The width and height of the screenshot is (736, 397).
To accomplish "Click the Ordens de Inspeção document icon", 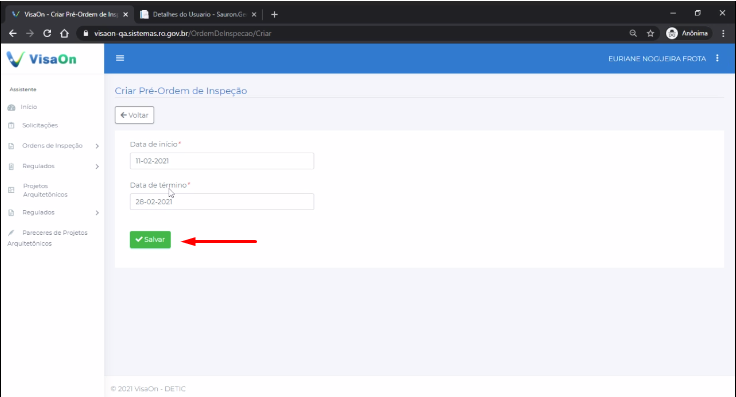I will pyautogui.click(x=11, y=146).
